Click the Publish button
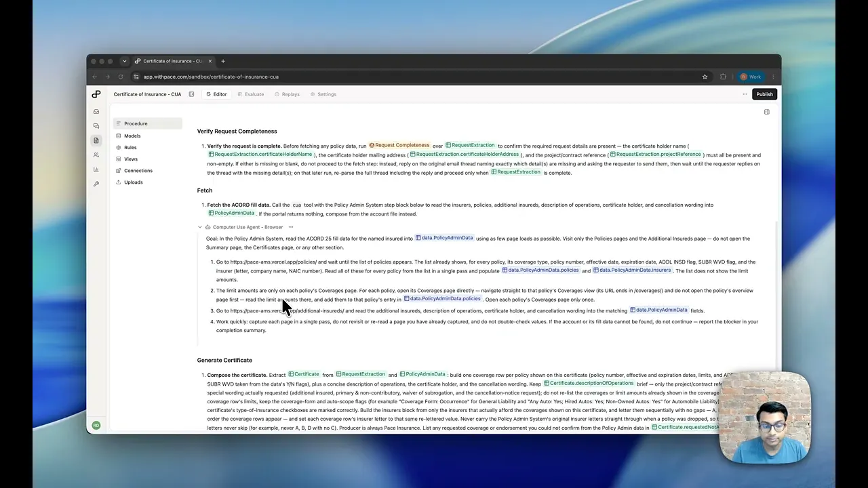The height and width of the screenshot is (488, 868). (x=764, y=94)
